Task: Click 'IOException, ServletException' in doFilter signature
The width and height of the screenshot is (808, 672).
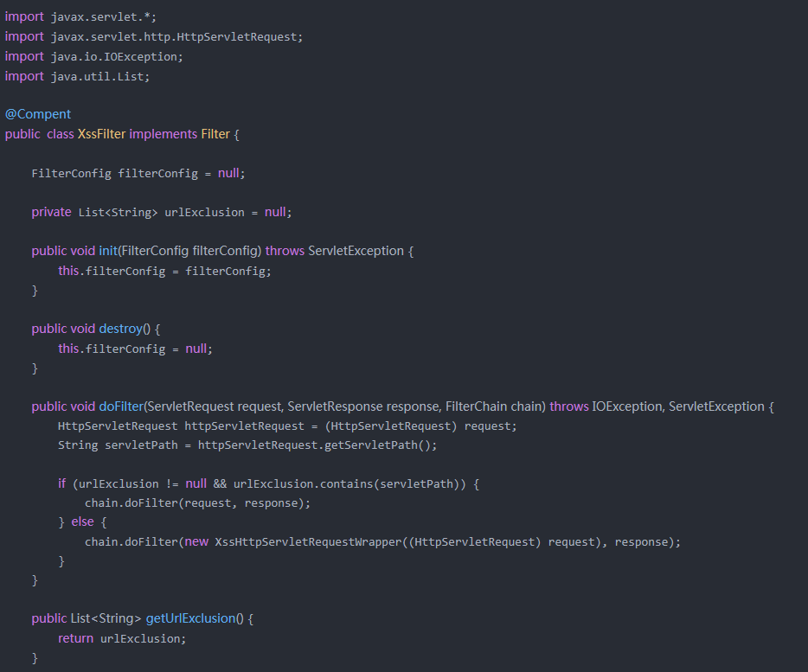Action: point(678,406)
